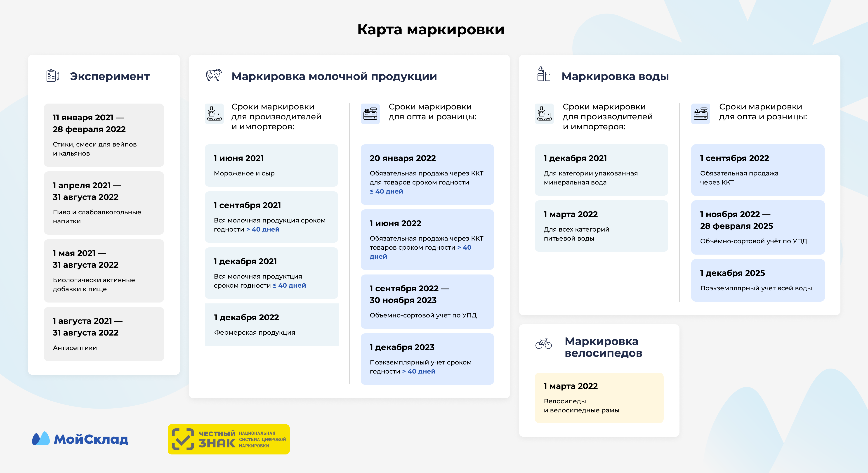Click the cow icon for dairy labeling
Image resolution: width=868 pixels, height=473 pixels.
coord(214,75)
